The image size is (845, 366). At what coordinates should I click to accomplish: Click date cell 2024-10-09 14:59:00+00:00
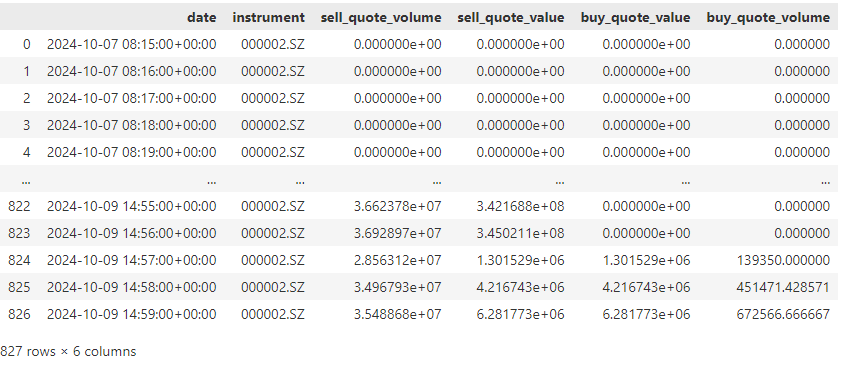coord(131,314)
